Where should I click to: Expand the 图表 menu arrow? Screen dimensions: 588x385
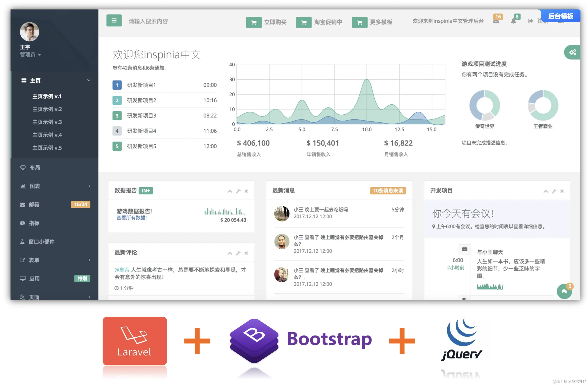[x=89, y=186]
